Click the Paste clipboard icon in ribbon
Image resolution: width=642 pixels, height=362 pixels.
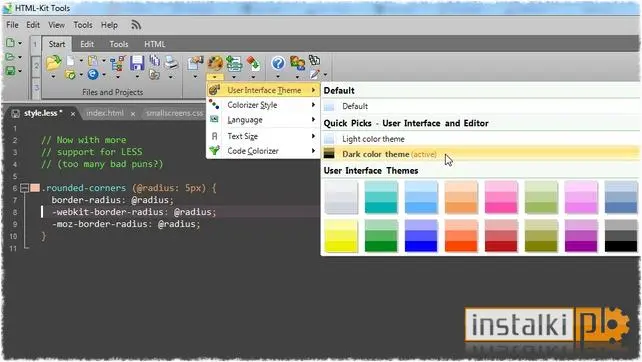click(93, 61)
